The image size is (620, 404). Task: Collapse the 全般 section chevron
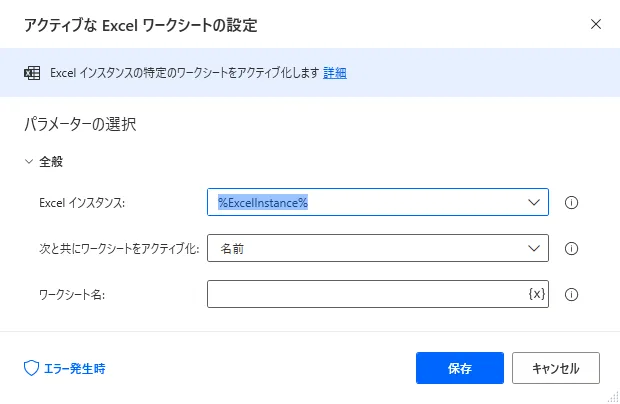28,161
